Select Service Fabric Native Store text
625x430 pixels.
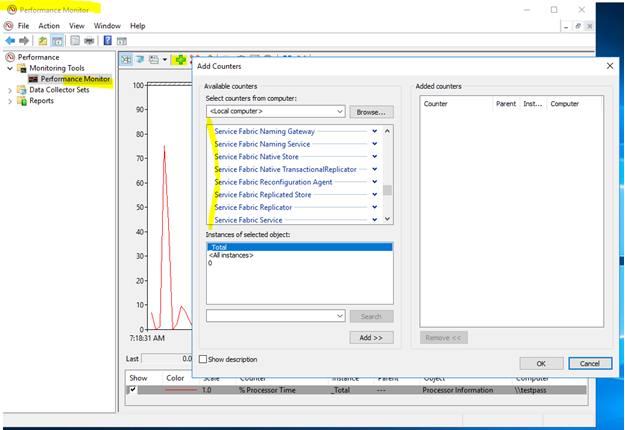[256, 157]
